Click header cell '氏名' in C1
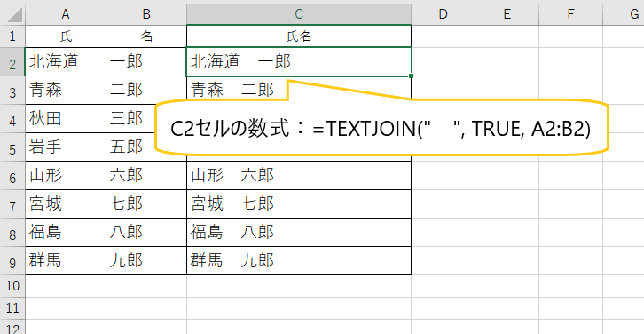This screenshot has width=644, height=334. [299, 36]
